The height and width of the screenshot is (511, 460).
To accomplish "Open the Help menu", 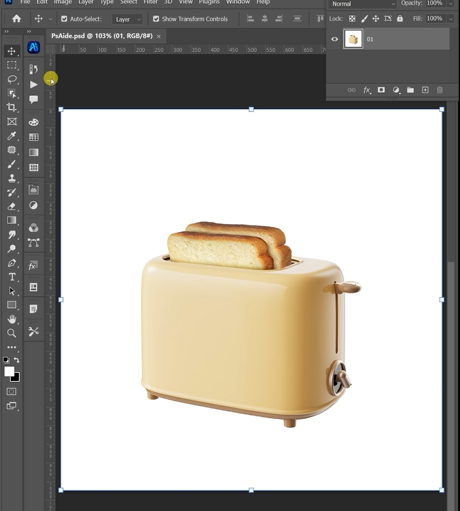I will [x=263, y=2].
